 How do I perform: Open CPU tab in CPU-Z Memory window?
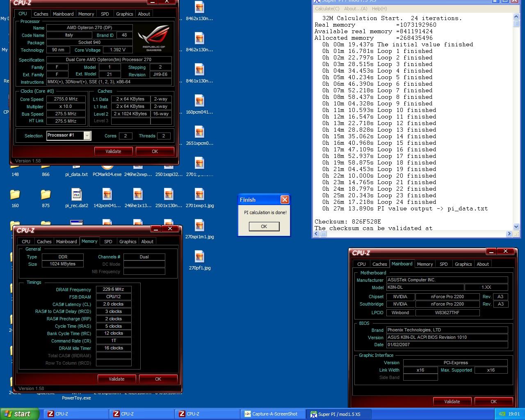click(26, 242)
